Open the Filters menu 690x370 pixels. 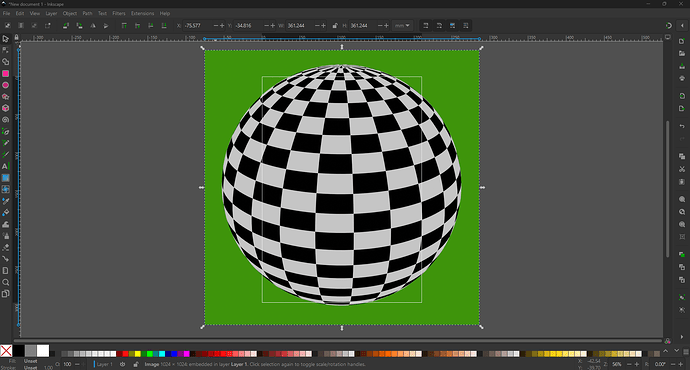(x=119, y=13)
